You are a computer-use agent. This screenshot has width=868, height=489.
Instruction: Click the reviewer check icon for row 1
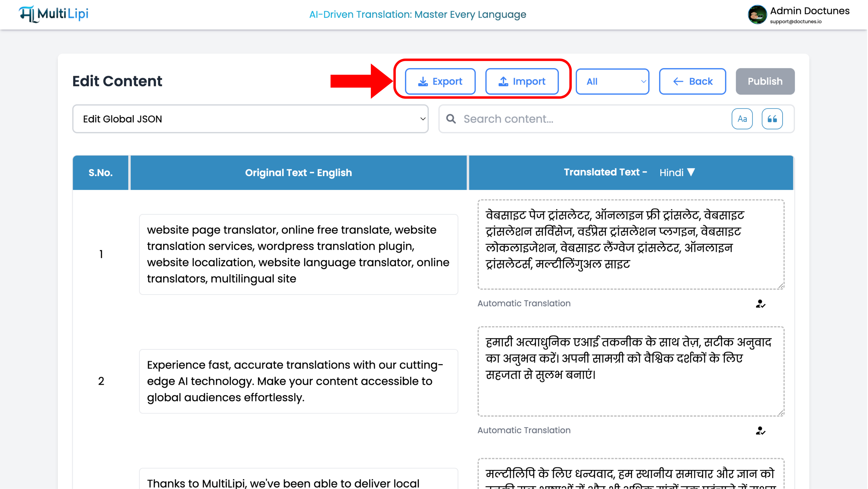point(760,304)
